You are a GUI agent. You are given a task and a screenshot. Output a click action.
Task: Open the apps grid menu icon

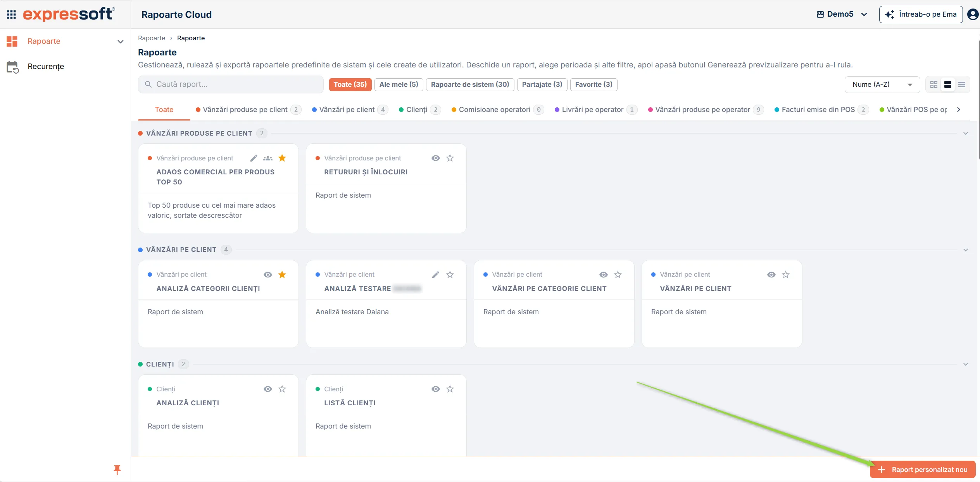[12, 15]
